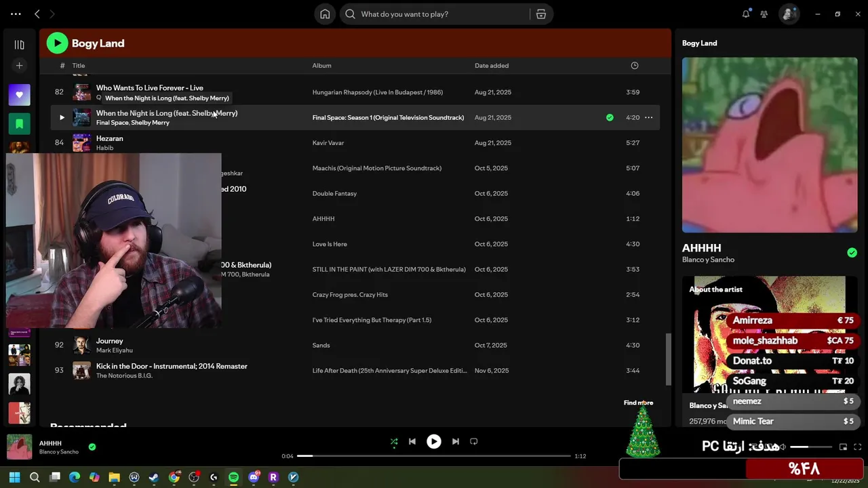This screenshot has height=488, width=868.
Task: Sort by the # column header
Action: (x=62, y=66)
